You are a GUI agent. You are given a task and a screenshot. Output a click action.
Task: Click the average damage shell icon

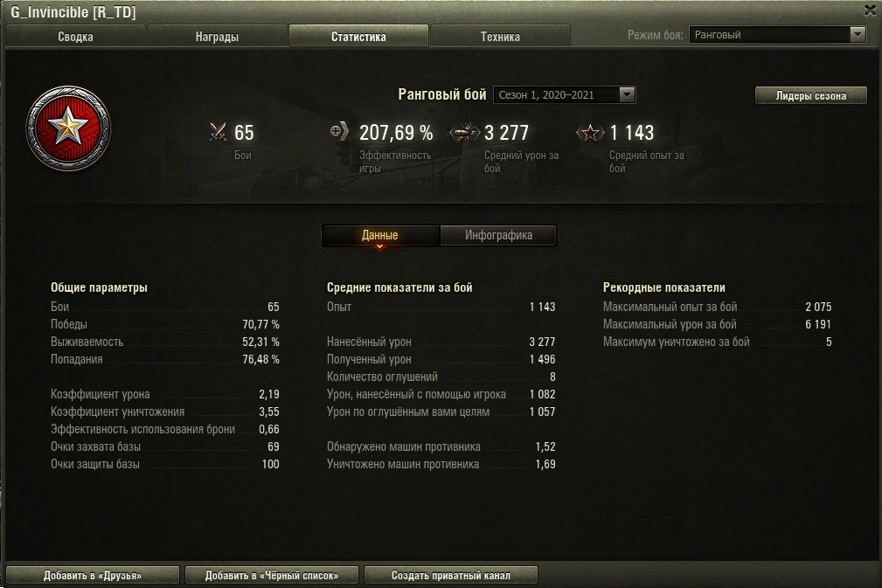pos(464,133)
